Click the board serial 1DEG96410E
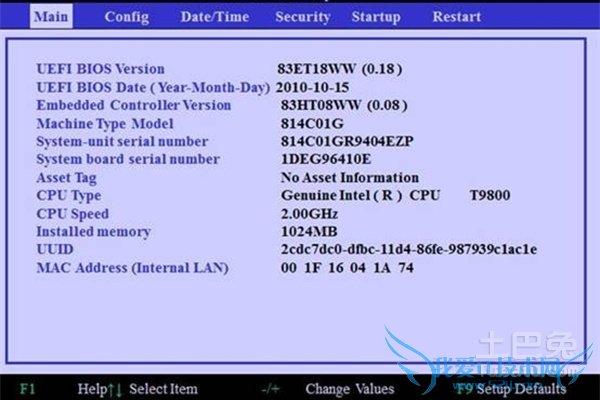The image size is (600, 400). pos(326,159)
